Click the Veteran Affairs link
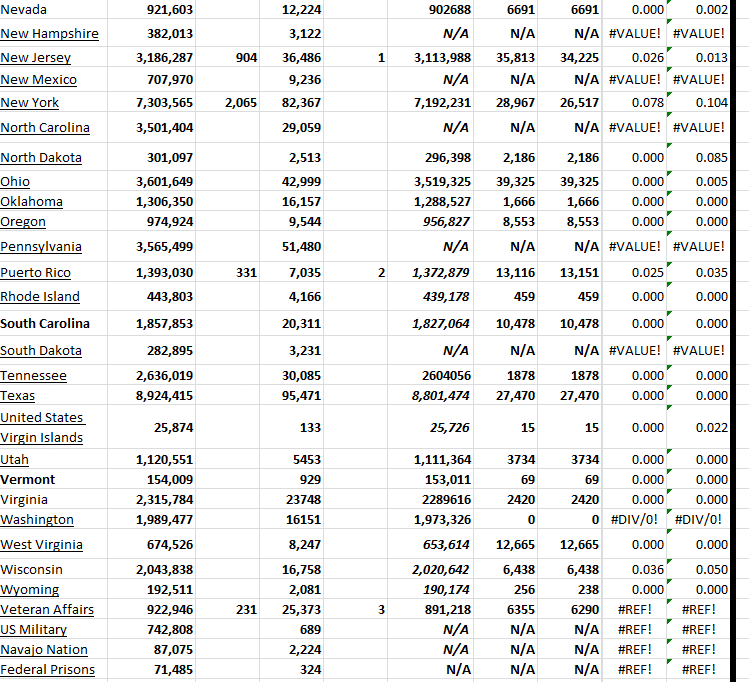749x682 pixels. tap(47, 609)
